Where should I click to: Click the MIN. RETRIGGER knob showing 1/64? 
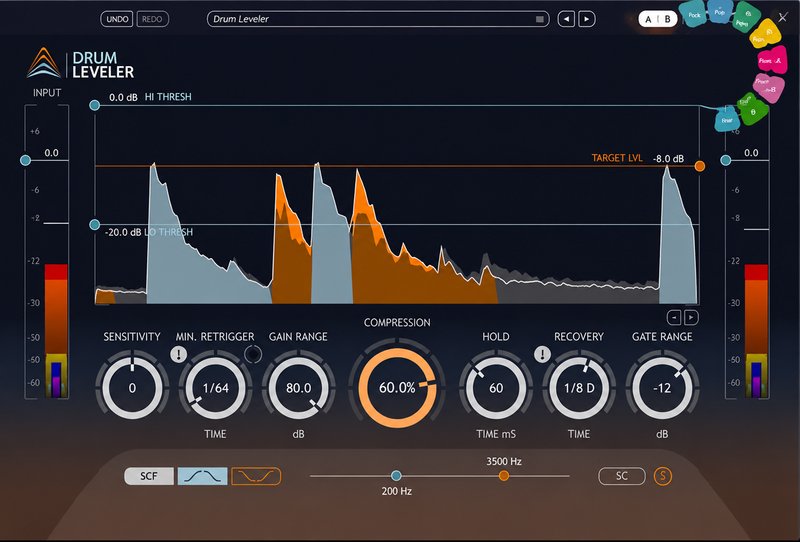pyautogui.click(x=215, y=387)
